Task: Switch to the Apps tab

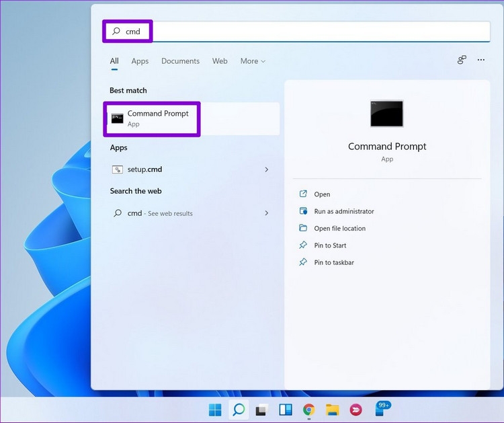Action: coord(140,61)
